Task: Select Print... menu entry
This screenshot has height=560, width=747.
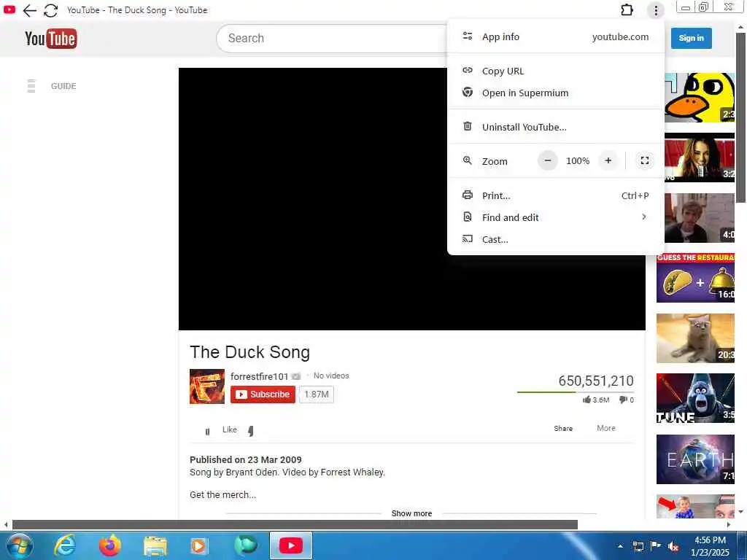Action: click(555, 195)
